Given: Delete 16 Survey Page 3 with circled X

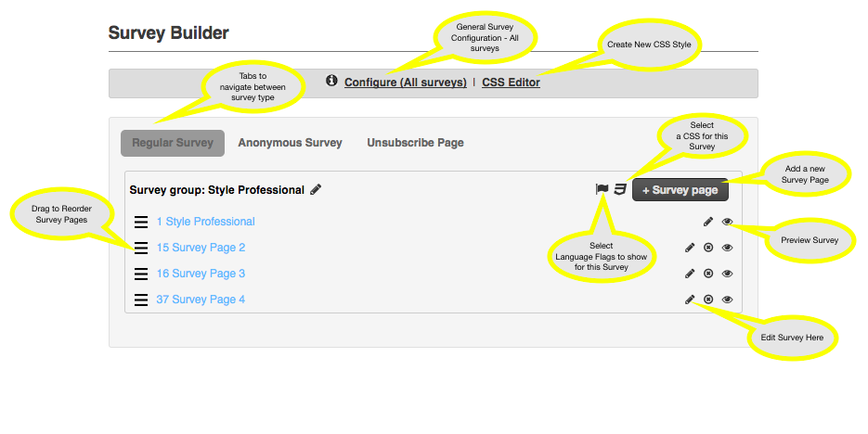Looking at the screenshot, I should tap(708, 274).
